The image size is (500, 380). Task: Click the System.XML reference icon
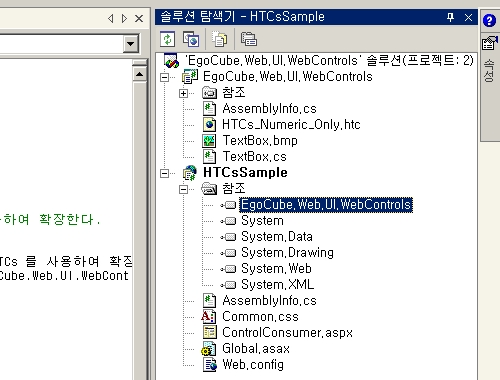(x=228, y=285)
